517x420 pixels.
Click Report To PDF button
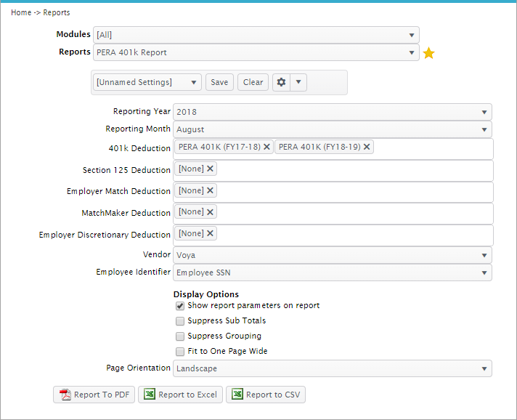[x=94, y=395]
